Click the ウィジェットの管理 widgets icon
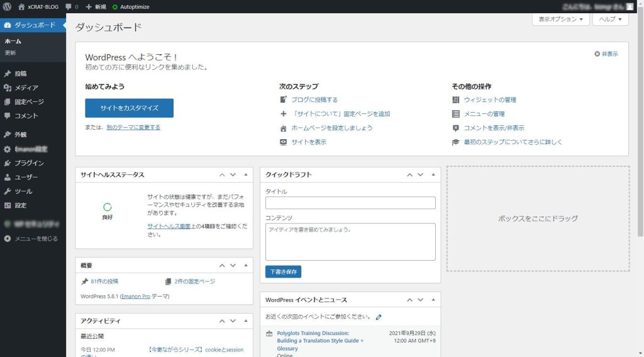644x357 pixels. click(x=455, y=99)
